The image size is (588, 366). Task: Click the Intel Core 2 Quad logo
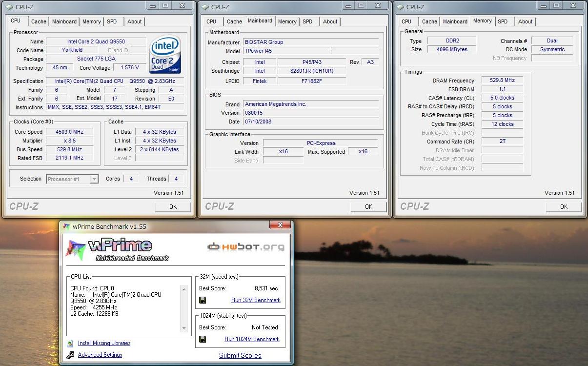point(166,54)
